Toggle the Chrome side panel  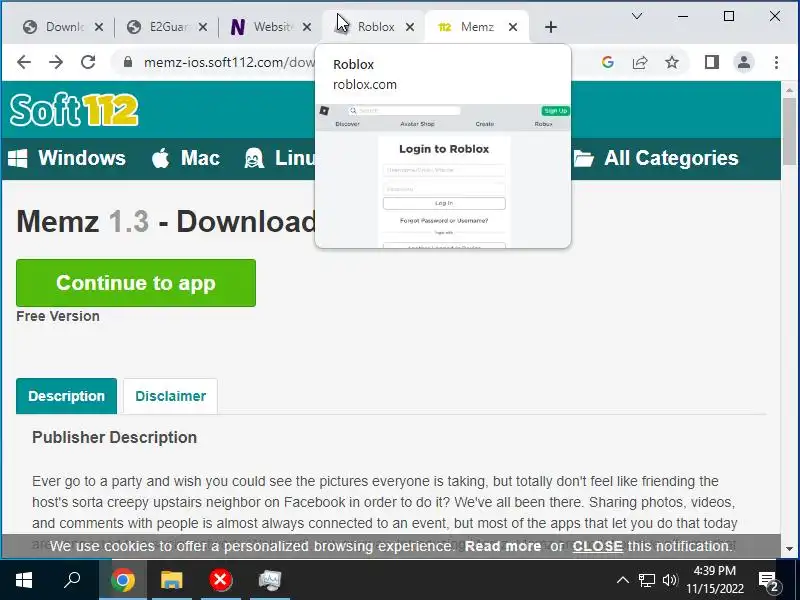pos(712,62)
